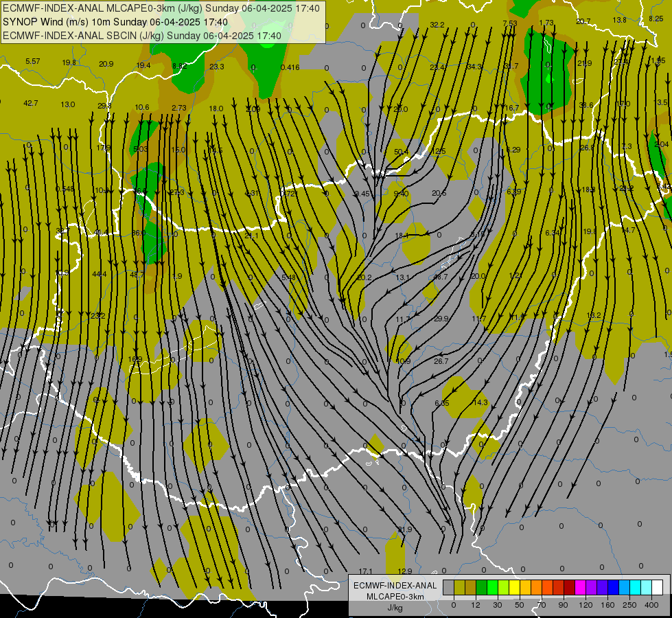Select the white swatch at legend end
The width and height of the screenshot is (672, 618).
tap(658, 587)
